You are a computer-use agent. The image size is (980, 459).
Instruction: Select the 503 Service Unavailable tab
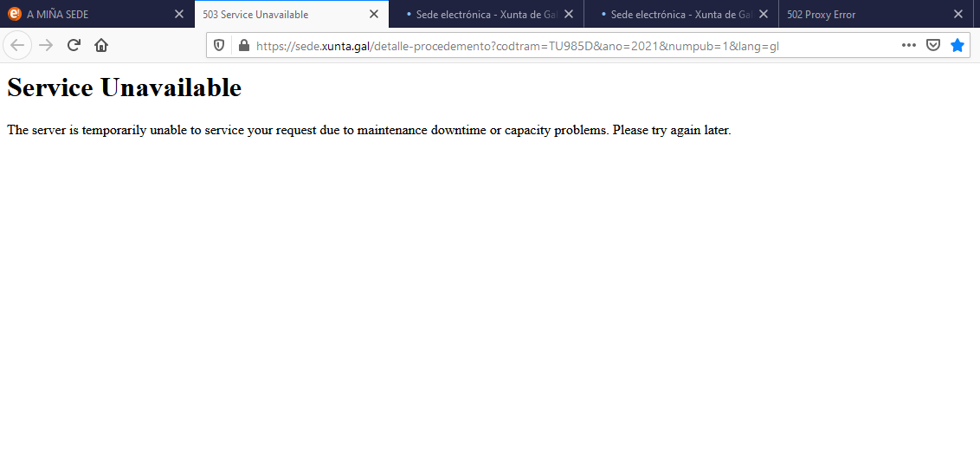tap(277, 15)
